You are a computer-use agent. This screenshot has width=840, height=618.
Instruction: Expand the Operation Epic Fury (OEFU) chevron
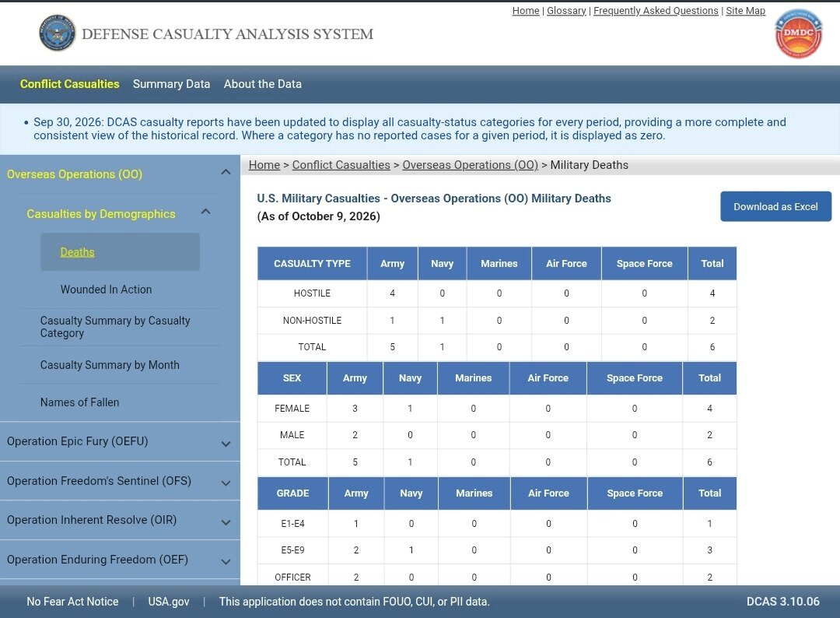click(226, 444)
